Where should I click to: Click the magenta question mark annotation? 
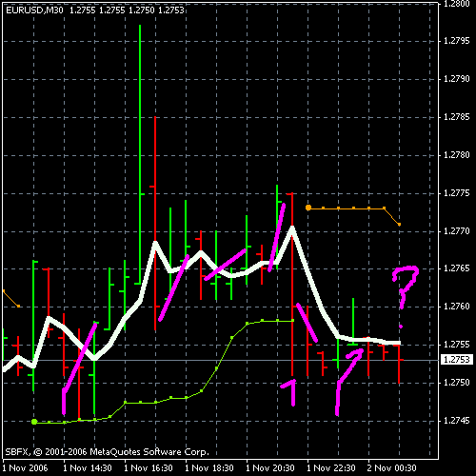click(x=406, y=297)
